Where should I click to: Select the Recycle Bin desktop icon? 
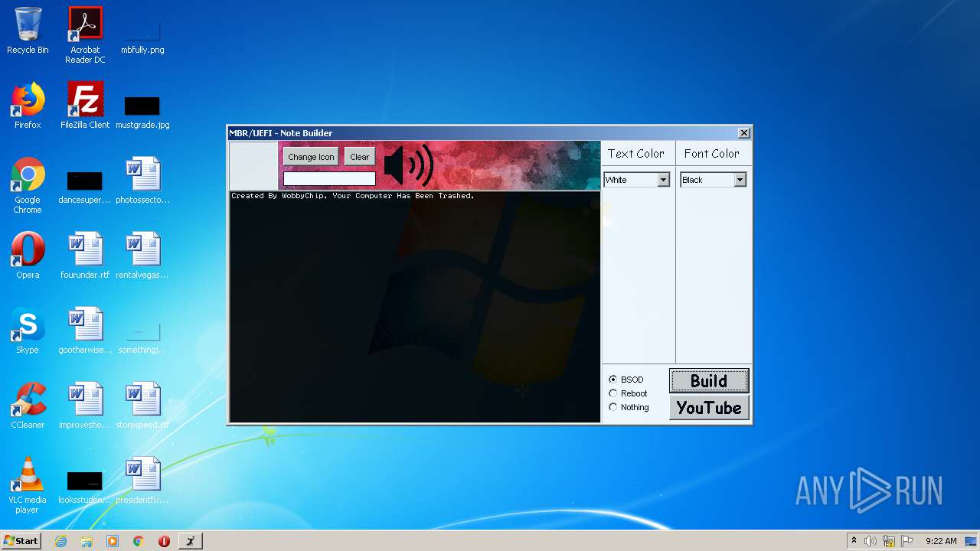point(28,31)
